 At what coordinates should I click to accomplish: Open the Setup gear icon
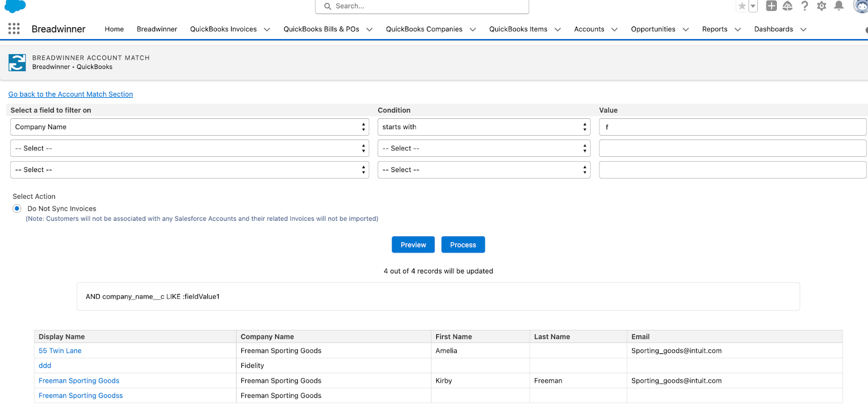click(821, 6)
